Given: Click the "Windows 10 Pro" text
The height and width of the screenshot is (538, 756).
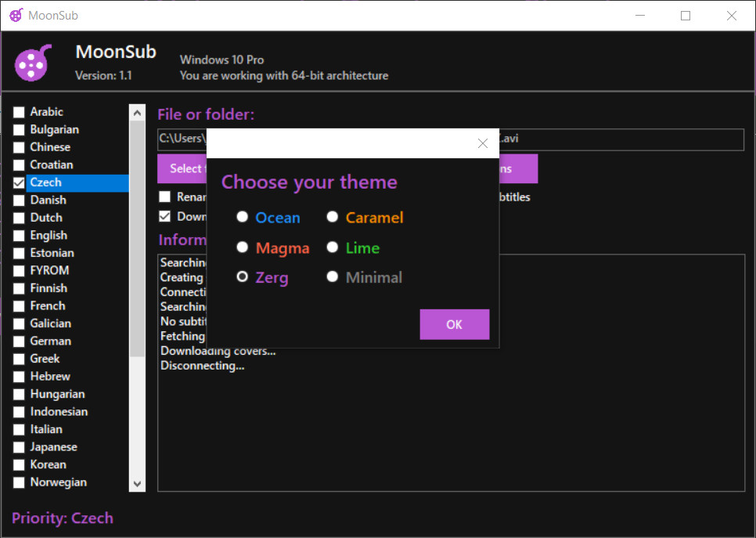Looking at the screenshot, I should [x=221, y=60].
